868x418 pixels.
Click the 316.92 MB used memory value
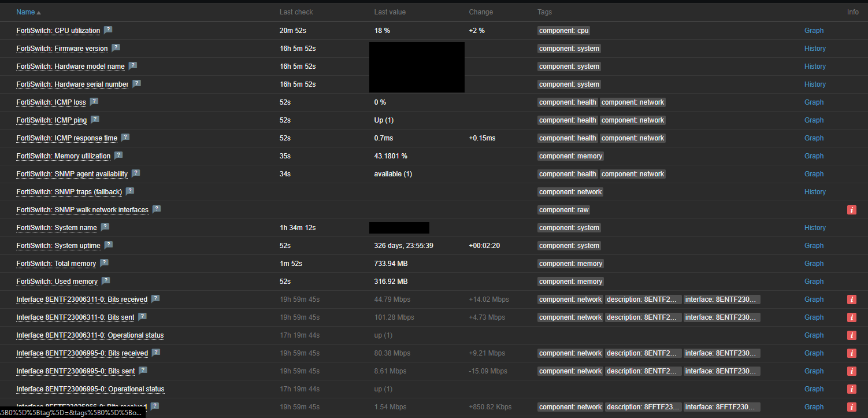(391, 282)
